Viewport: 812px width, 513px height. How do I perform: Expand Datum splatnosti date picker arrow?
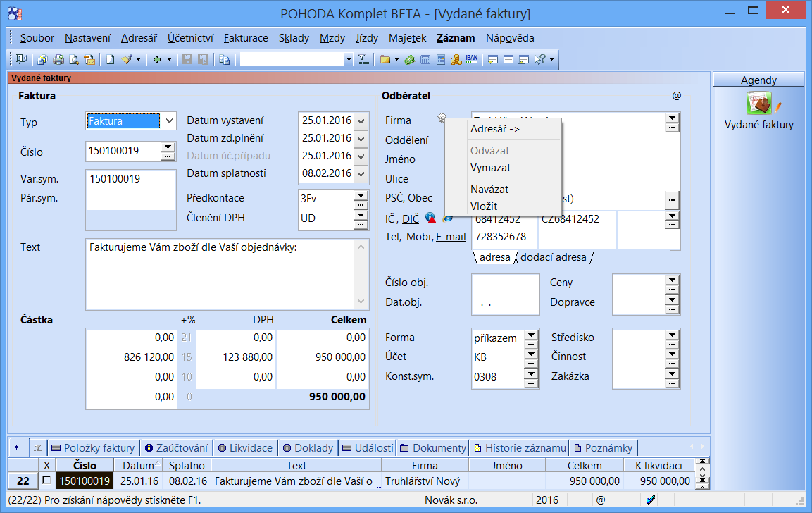pos(361,173)
